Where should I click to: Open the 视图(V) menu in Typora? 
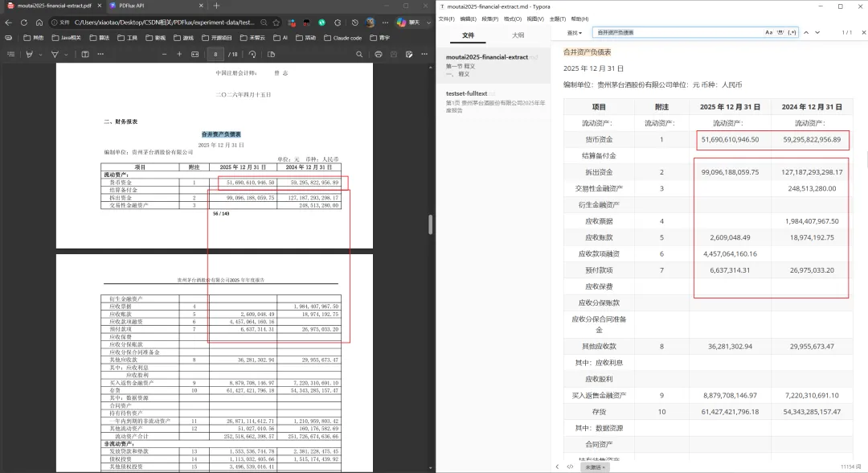pos(534,19)
